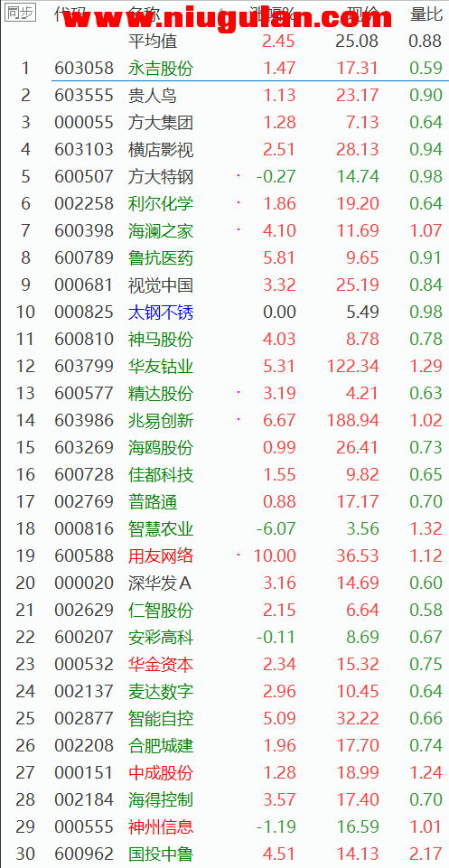Click stock code 600588
Image resolution: width=449 pixels, height=868 pixels.
[84, 556]
